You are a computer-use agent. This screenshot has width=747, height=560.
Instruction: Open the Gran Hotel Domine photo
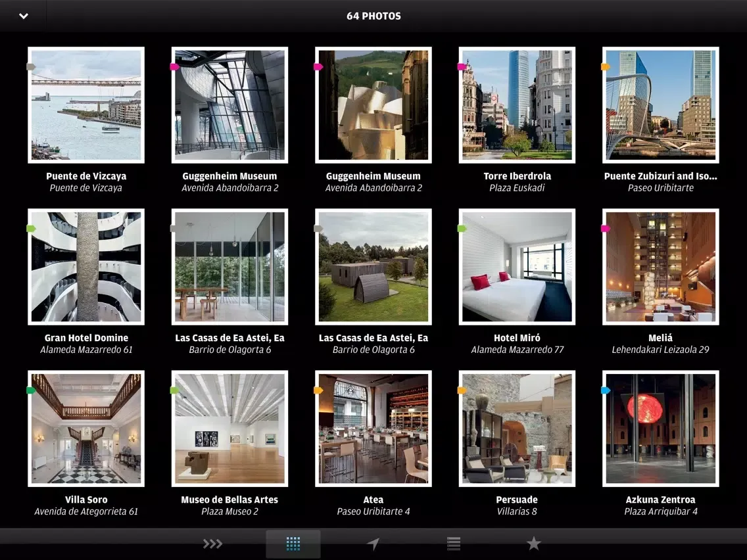coord(86,267)
